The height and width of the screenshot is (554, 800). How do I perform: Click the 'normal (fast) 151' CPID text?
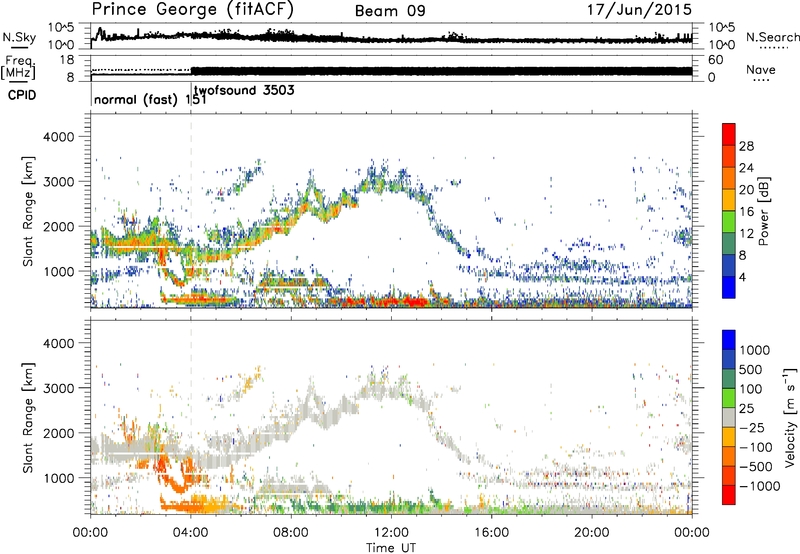click(150, 99)
